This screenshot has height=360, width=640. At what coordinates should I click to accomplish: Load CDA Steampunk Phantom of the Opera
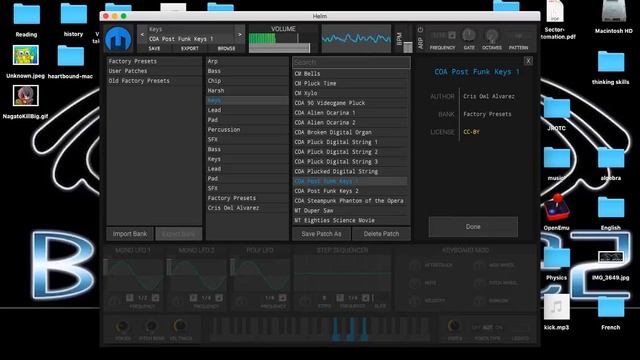(351, 201)
